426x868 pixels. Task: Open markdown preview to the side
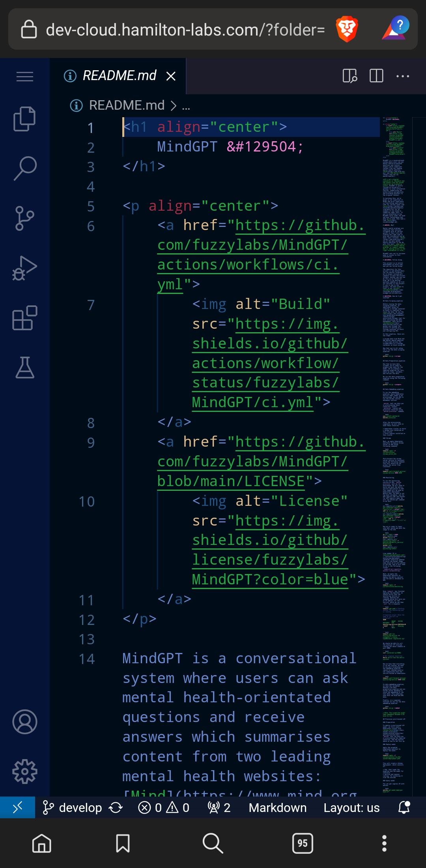pos(350,76)
